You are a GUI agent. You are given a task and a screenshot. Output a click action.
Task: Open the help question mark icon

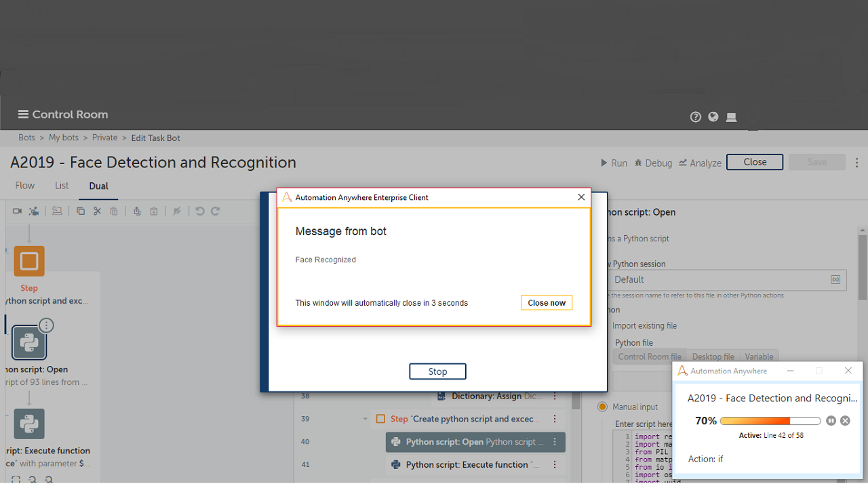(x=695, y=117)
